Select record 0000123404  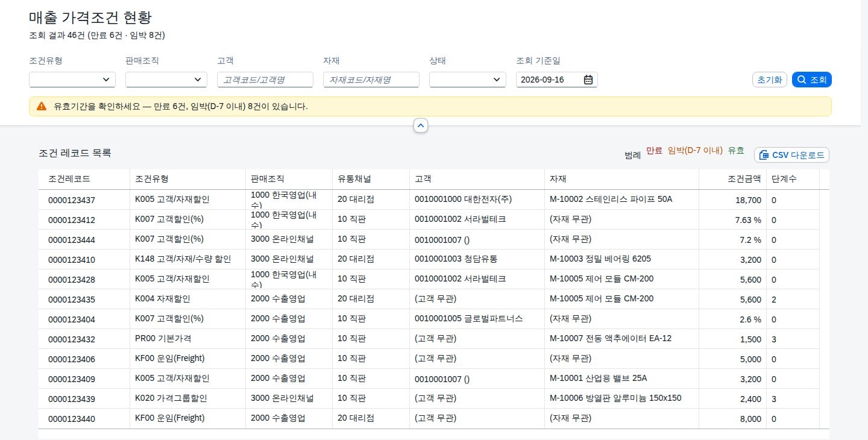[x=72, y=319]
